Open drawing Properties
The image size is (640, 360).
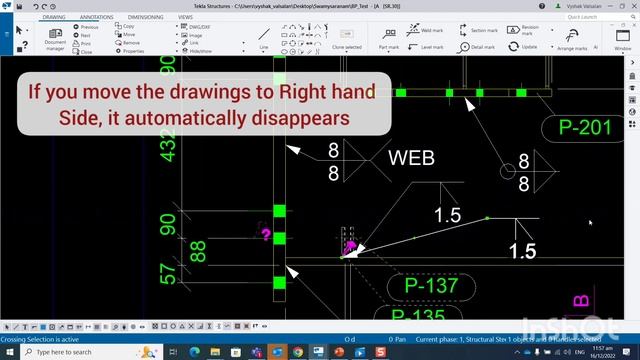click(x=130, y=51)
